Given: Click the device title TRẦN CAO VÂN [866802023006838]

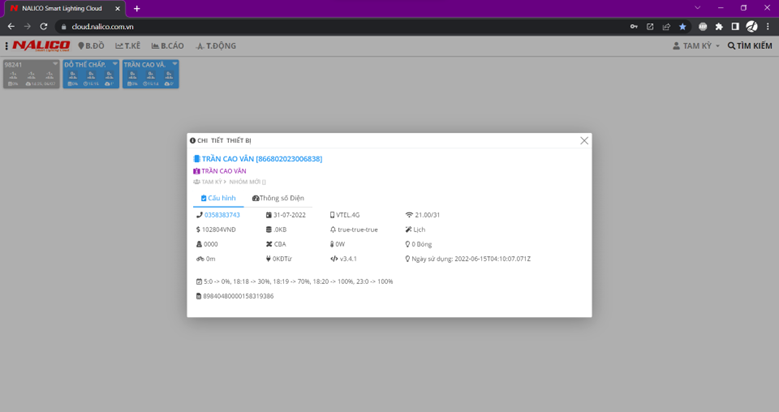Looking at the screenshot, I should [x=262, y=159].
